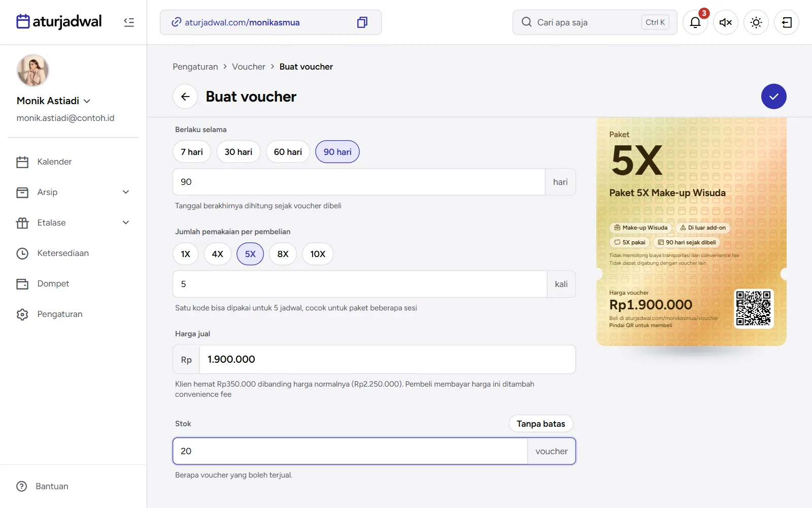Click the Harga jual price field
Viewport: 812px width, 508px height.
coord(387,360)
